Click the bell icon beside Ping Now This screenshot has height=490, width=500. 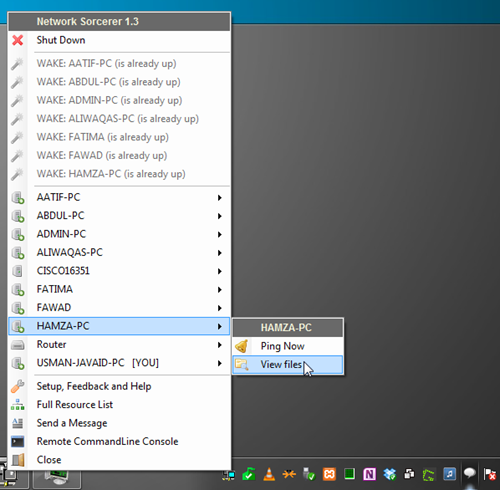click(x=241, y=346)
